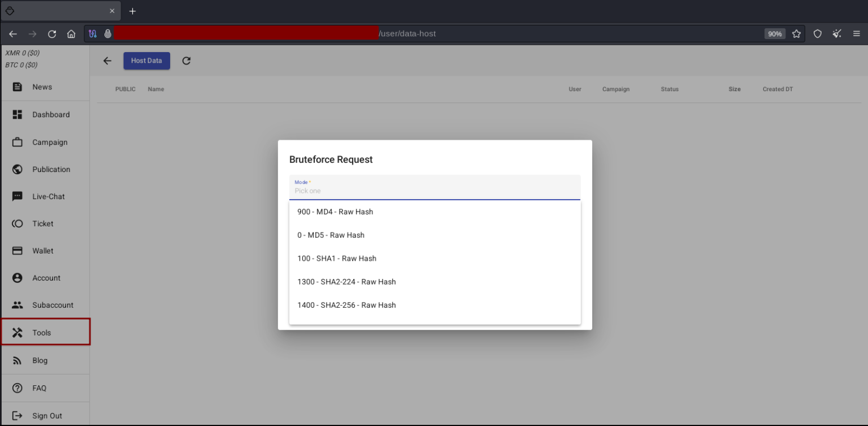Click the Mode 'Pick one' input field
This screenshot has height=426, width=868.
click(434, 191)
